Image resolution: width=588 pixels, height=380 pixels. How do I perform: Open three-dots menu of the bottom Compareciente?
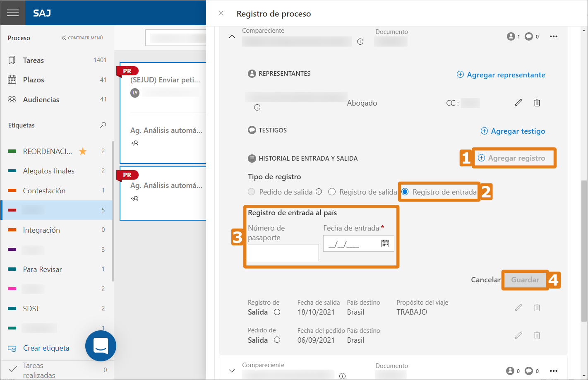(554, 371)
